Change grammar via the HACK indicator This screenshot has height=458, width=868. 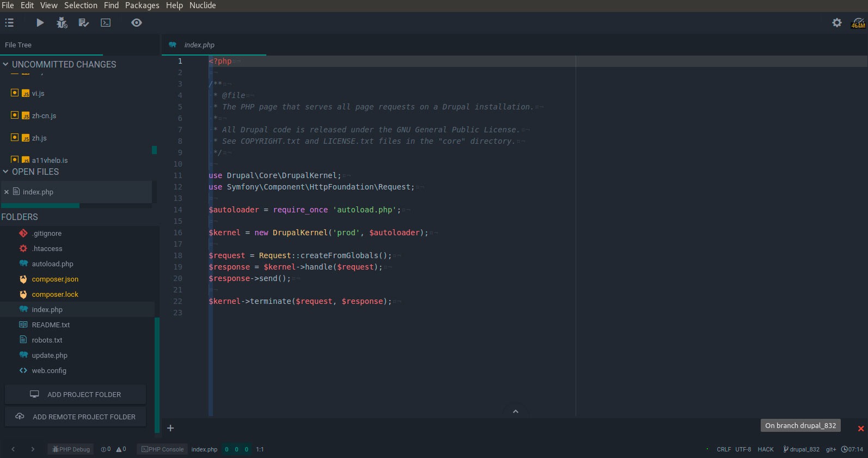pos(766,449)
